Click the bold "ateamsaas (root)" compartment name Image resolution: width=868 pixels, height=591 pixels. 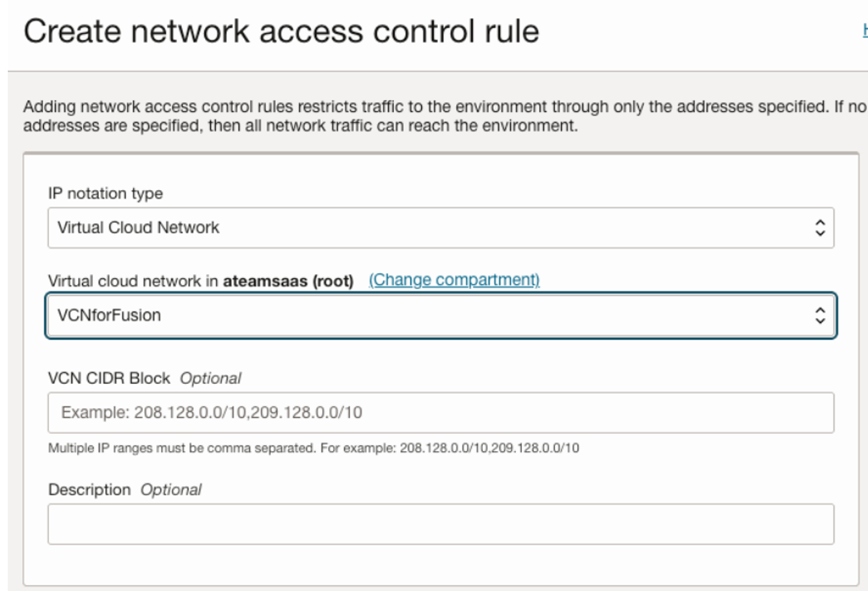pos(288,281)
